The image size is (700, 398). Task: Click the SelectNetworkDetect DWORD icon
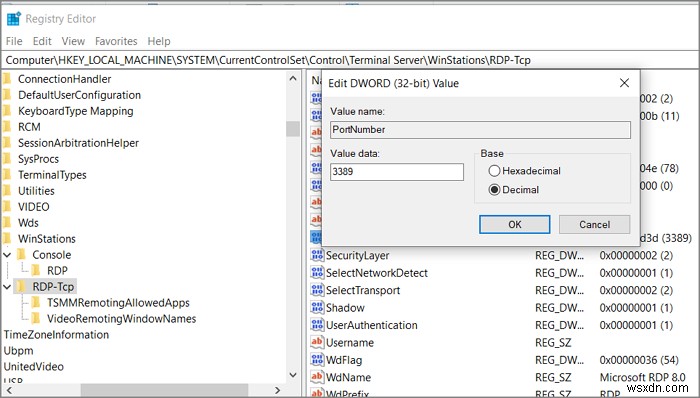click(x=317, y=273)
